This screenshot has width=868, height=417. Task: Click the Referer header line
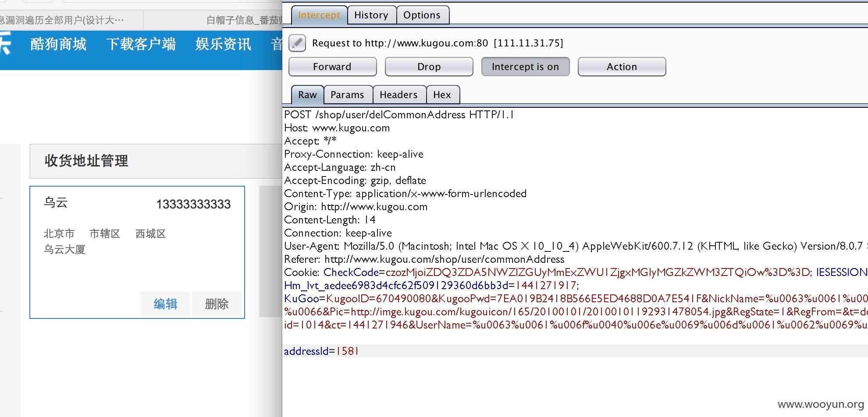click(424, 259)
